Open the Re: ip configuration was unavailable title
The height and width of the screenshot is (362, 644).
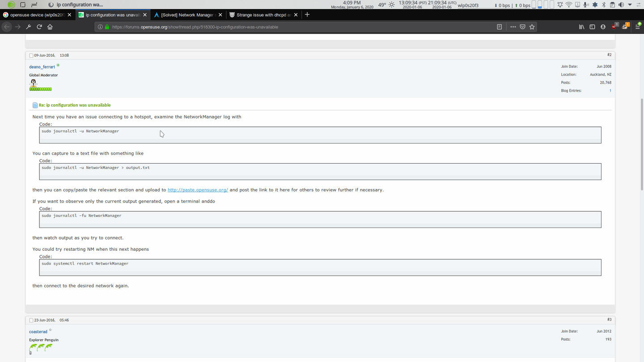(x=75, y=105)
